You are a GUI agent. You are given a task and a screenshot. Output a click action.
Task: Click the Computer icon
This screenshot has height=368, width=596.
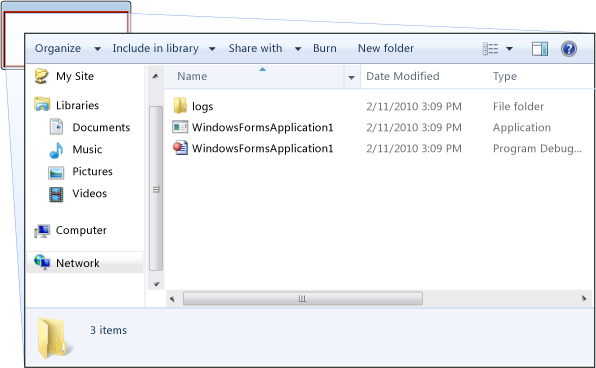point(42,231)
